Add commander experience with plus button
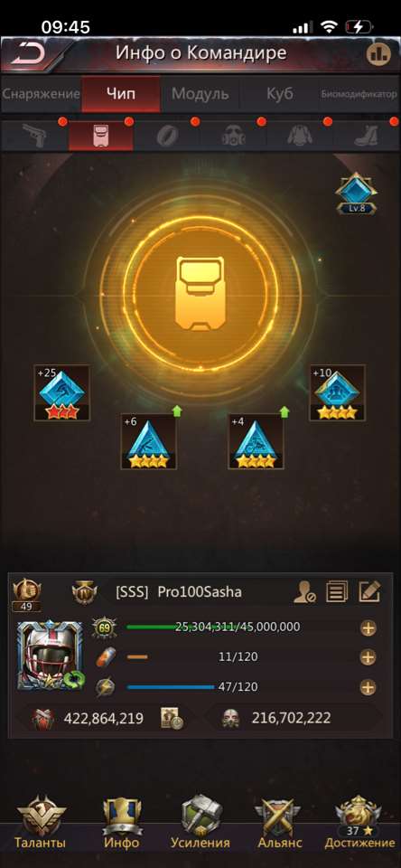 (x=368, y=627)
